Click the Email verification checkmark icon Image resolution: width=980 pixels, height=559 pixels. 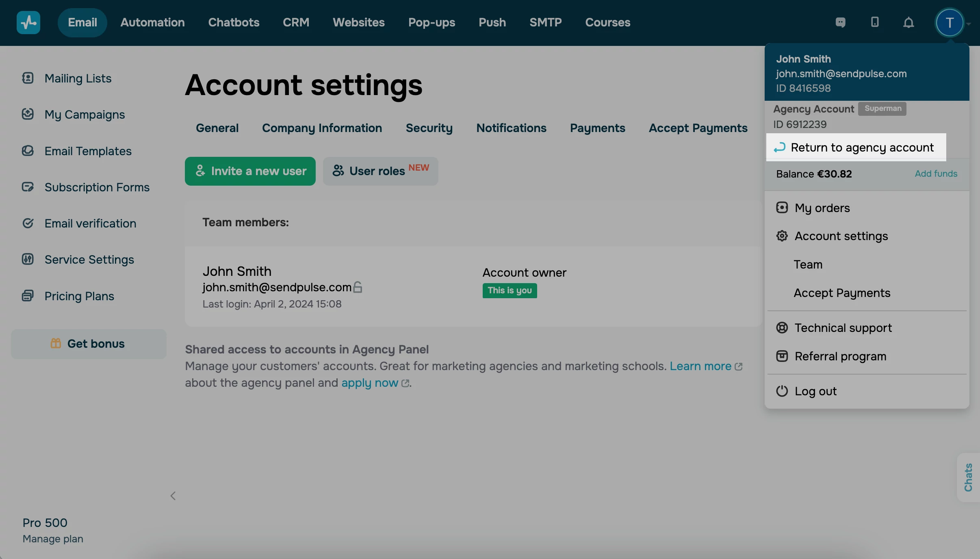tap(28, 223)
